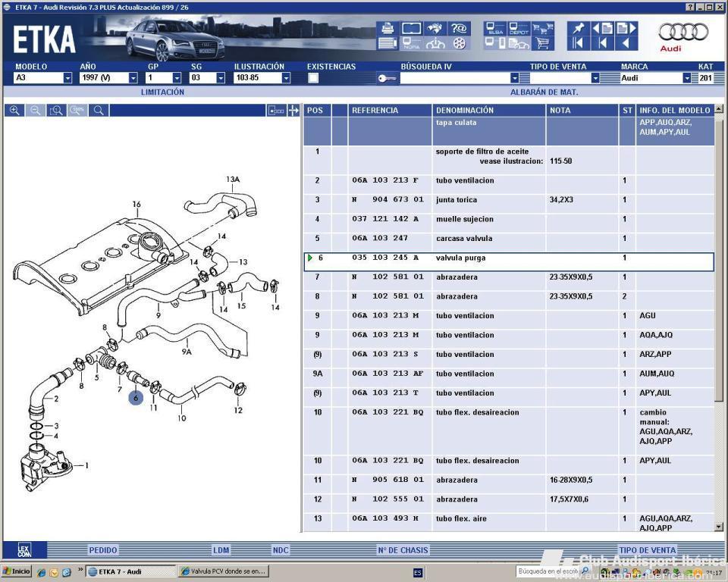Open the binoculars search tool
The image size is (728, 582).
point(435,28)
